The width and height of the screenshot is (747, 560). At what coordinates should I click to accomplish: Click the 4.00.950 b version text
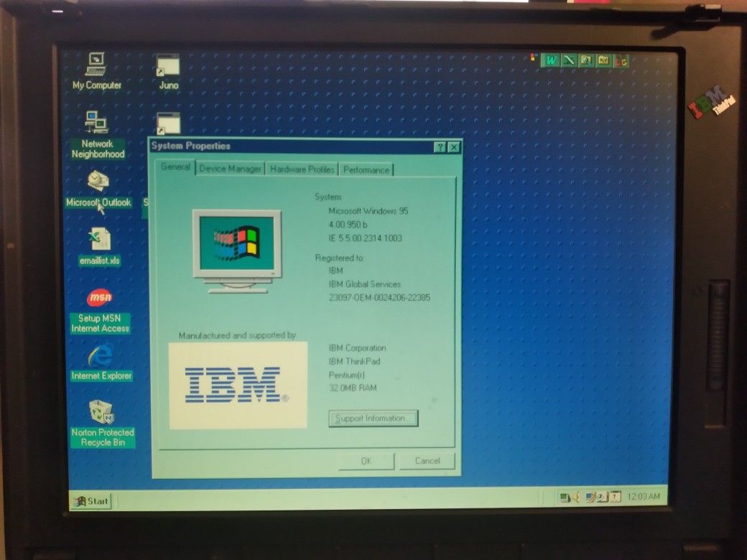[348, 224]
